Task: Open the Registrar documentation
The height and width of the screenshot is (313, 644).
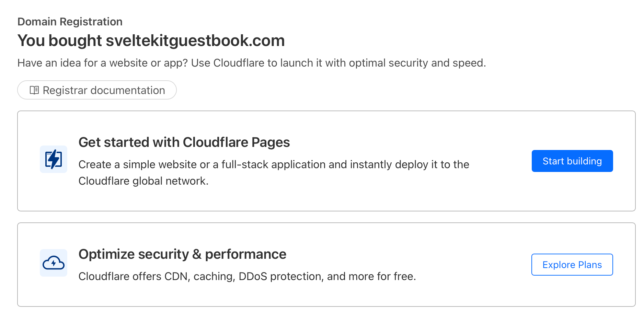Action: (97, 90)
